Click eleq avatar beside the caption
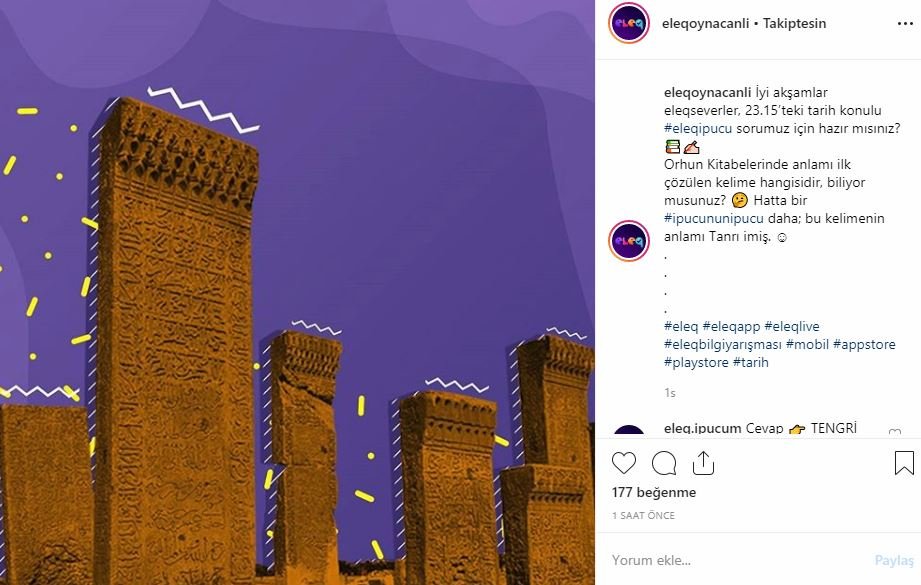921x585 pixels. pos(628,241)
